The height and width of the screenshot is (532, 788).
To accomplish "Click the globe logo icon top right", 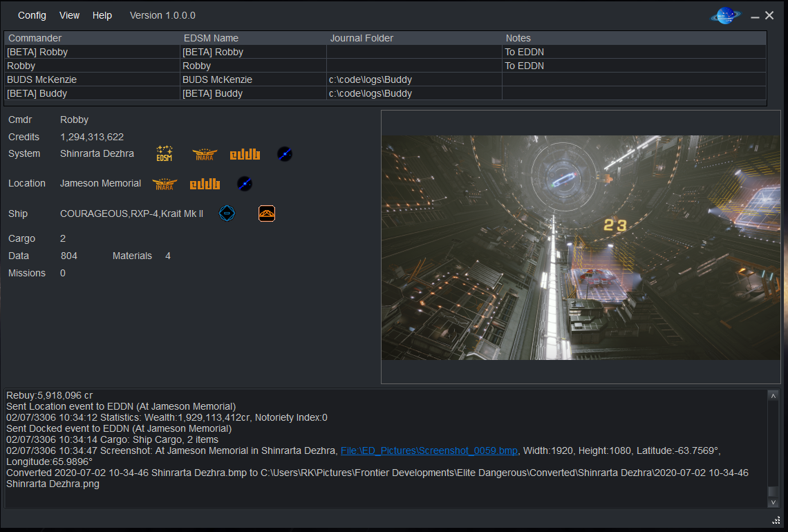I will pos(725,16).
